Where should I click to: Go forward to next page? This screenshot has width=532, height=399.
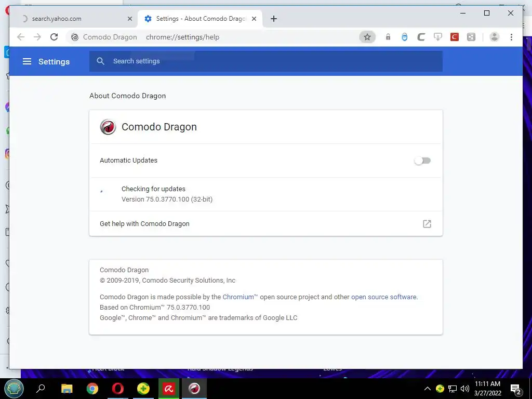(37, 37)
